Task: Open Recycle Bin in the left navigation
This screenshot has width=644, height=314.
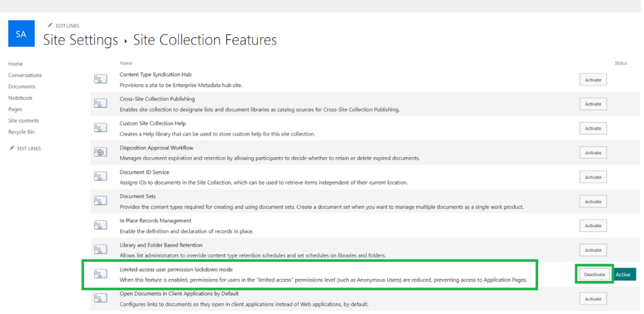Action: click(21, 132)
